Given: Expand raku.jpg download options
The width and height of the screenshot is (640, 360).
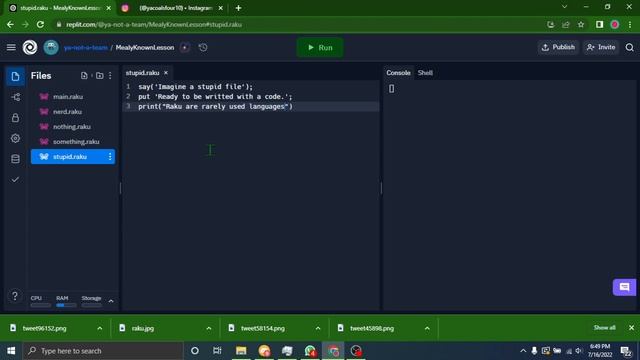Looking at the screenshot, I should tap(209, 328).
